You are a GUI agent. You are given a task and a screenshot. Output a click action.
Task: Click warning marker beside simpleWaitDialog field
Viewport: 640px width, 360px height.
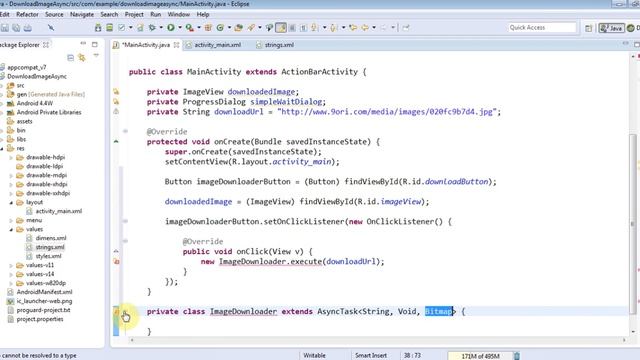coord(116,102)
